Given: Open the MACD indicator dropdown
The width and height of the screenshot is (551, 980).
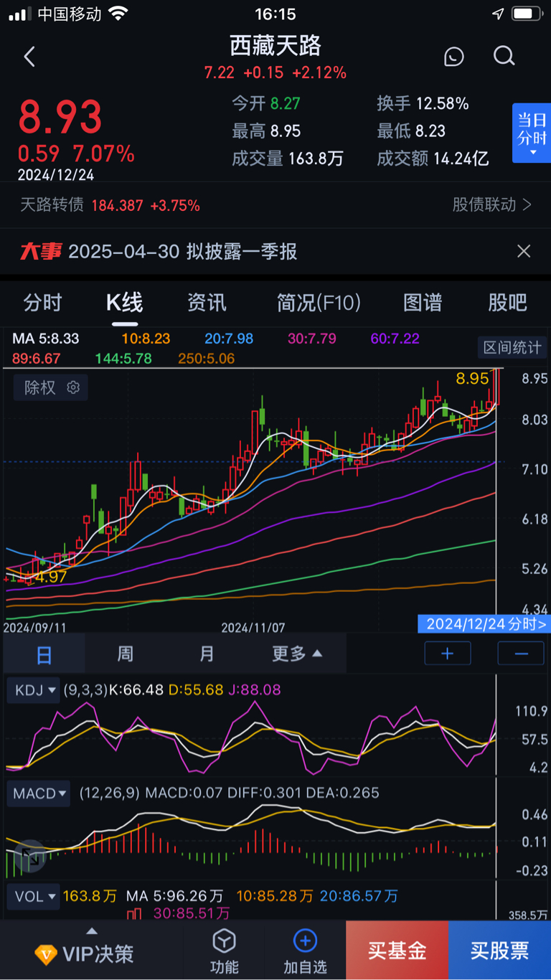Looking at the screenshot, I should [x=39, y=793].
